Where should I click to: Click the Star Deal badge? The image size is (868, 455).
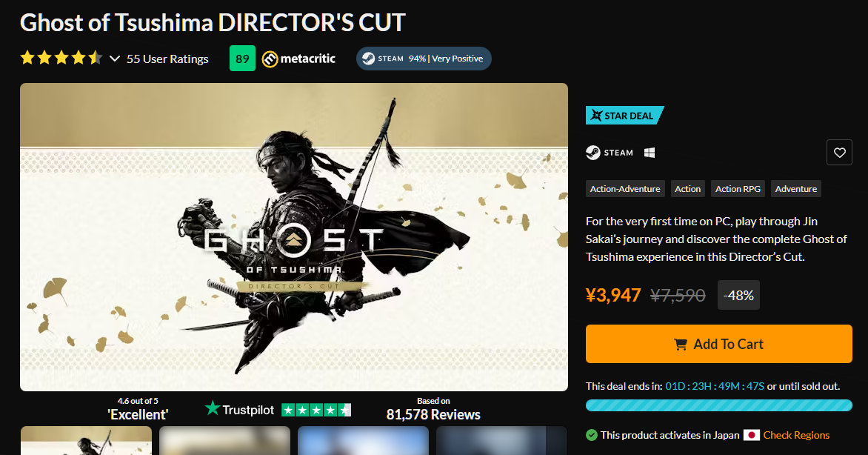[624, 116]
